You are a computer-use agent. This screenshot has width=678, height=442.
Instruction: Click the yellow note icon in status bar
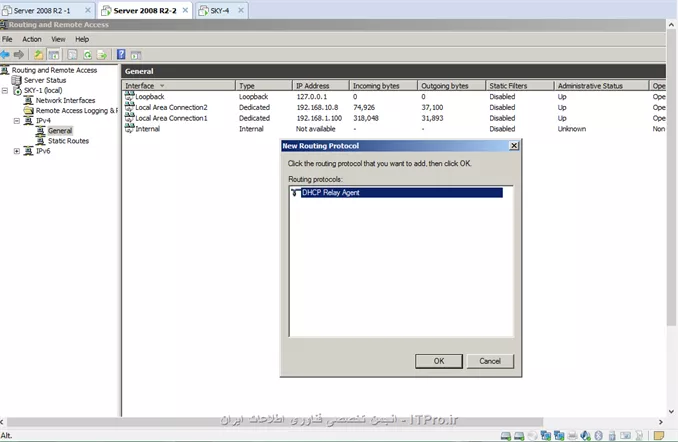pos(659,436)
